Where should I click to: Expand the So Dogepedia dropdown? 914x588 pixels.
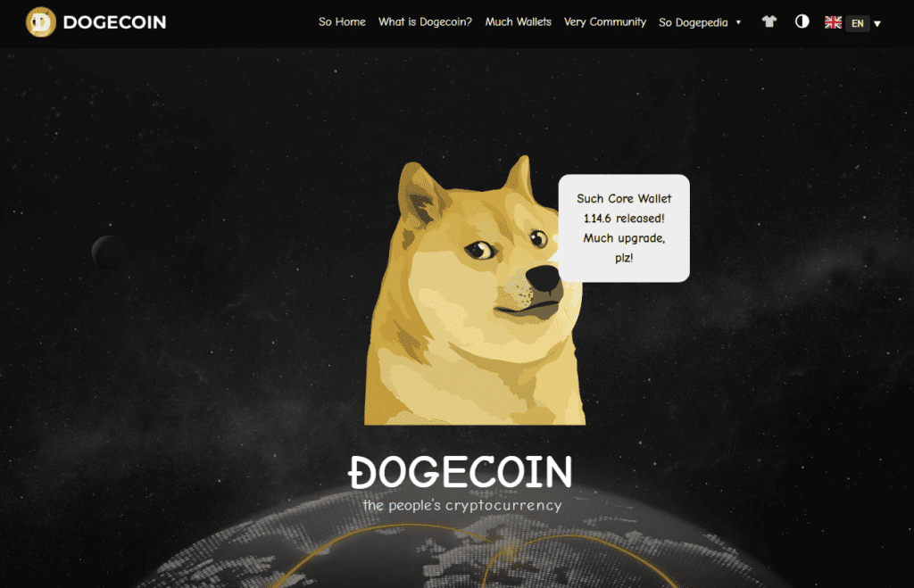(700, 22)
